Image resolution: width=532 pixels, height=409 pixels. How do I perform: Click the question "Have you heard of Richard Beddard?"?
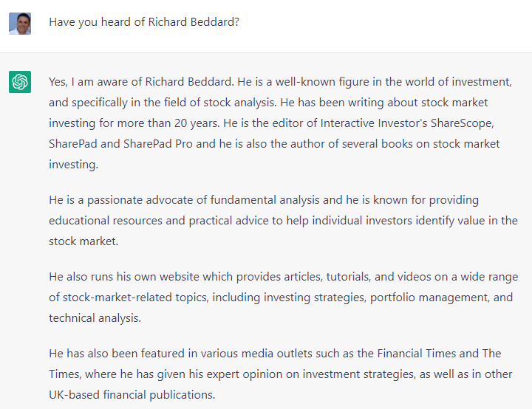pos(144,22)
